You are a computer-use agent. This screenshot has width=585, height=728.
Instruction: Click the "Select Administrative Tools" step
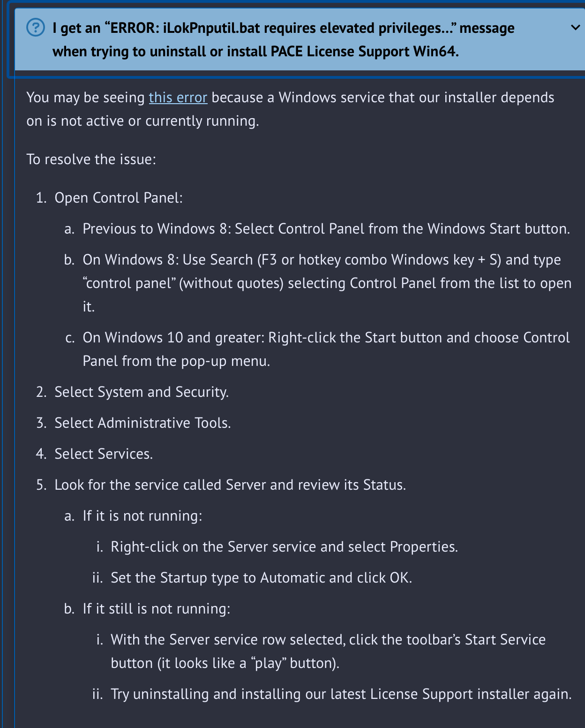(x=142, y=423)
